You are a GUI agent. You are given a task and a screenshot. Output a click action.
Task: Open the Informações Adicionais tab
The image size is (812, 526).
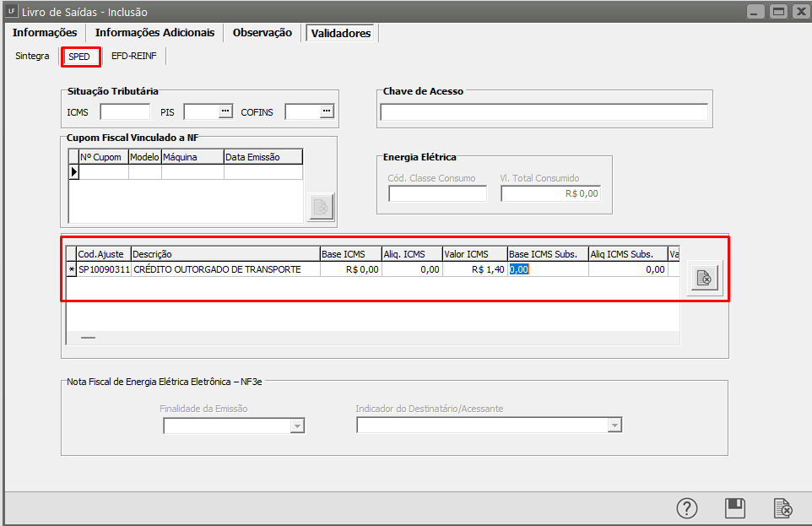154,33
